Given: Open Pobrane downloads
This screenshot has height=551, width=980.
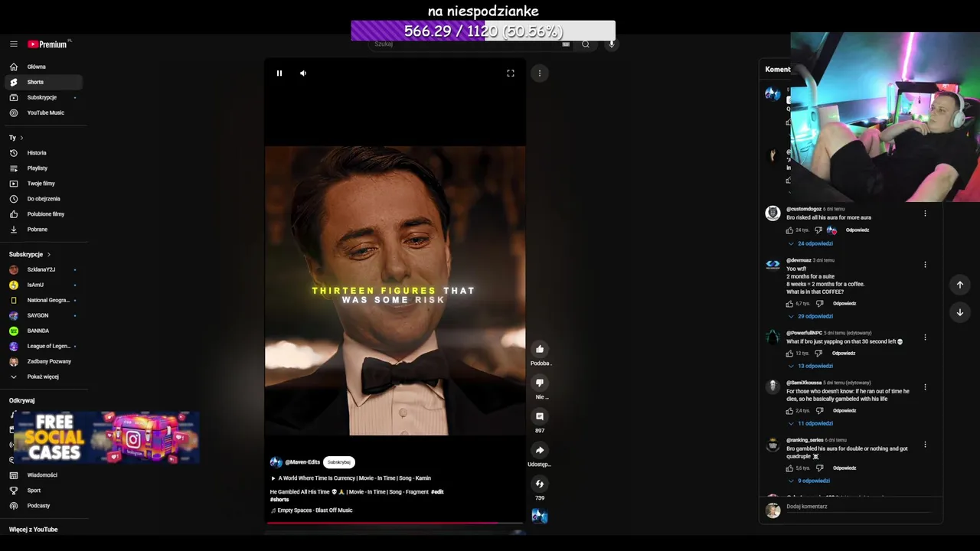Looking at the screenshot, I should (44, 230).
